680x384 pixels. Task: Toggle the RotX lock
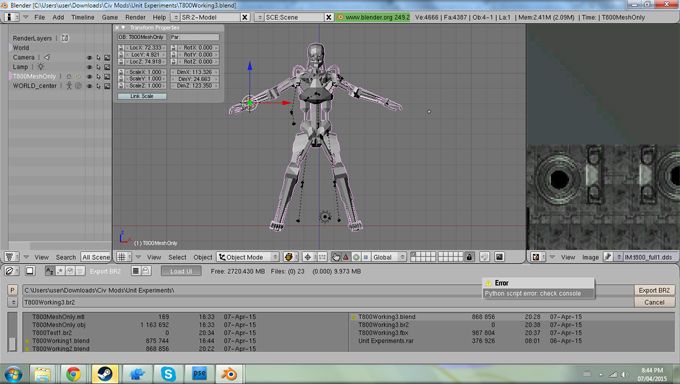pos(173,48)
